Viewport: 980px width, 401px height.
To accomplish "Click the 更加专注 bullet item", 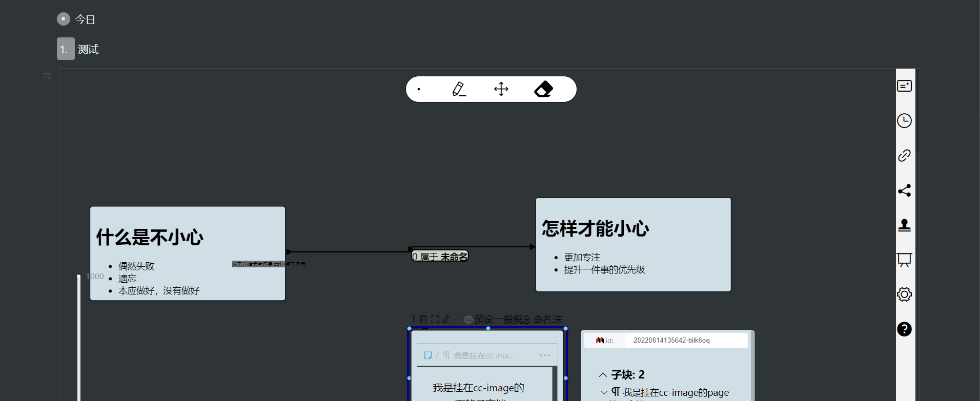I will 582,258.
